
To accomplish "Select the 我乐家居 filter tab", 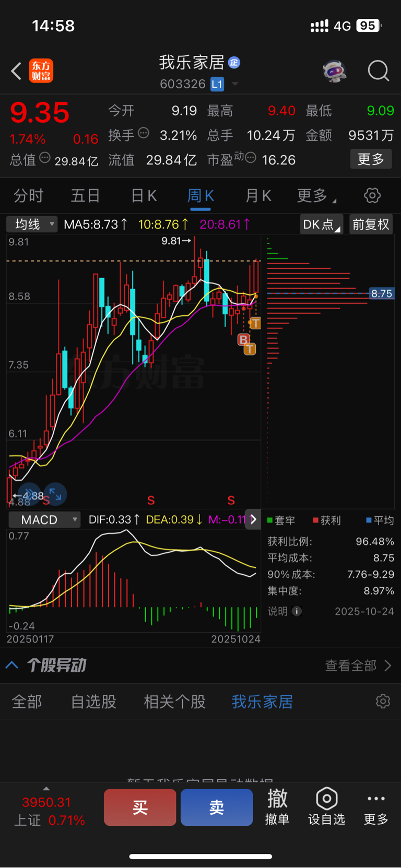I will tap(262, 701).
